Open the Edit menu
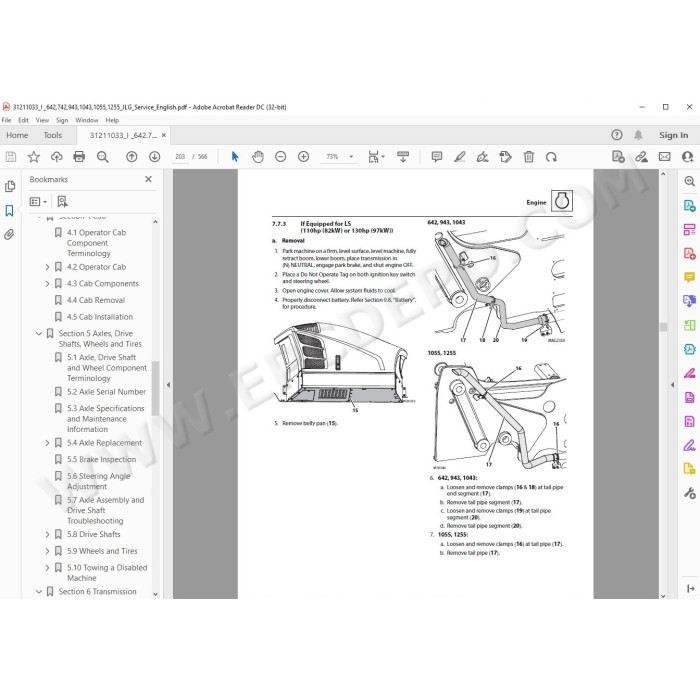The height and width of the screenshot is (700, 700). coord(23,120)
